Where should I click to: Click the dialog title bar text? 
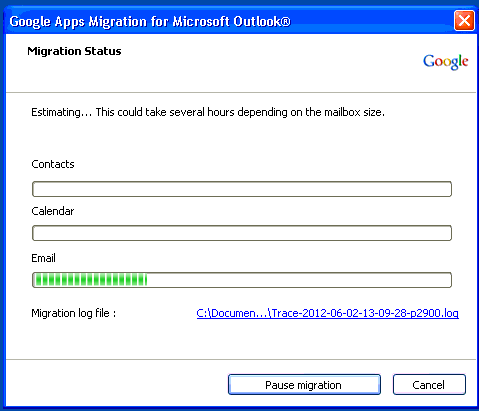[x=150, y=21]
